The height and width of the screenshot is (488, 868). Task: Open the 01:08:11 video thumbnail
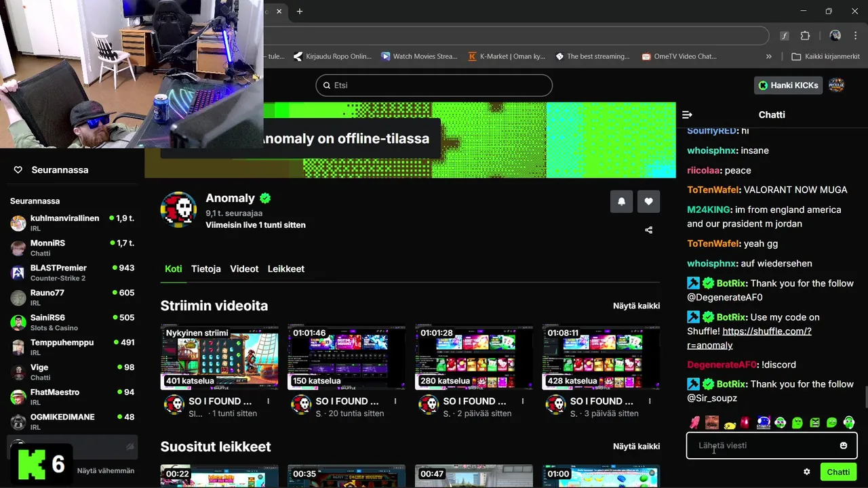tap(601, 357)
